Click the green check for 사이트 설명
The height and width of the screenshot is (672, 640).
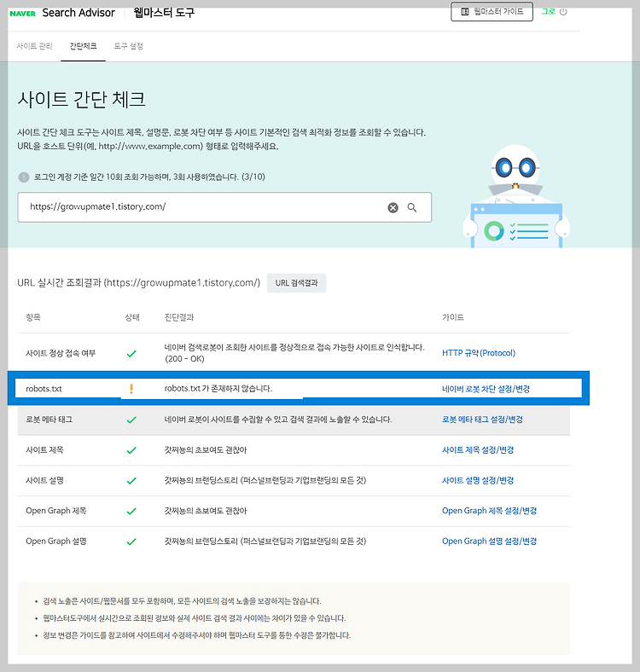pyautogui.click(x=131, y=480)
